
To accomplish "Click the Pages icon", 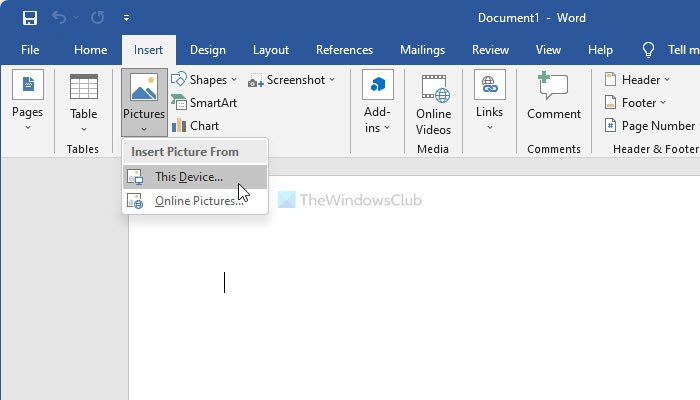I will (28, 84).
